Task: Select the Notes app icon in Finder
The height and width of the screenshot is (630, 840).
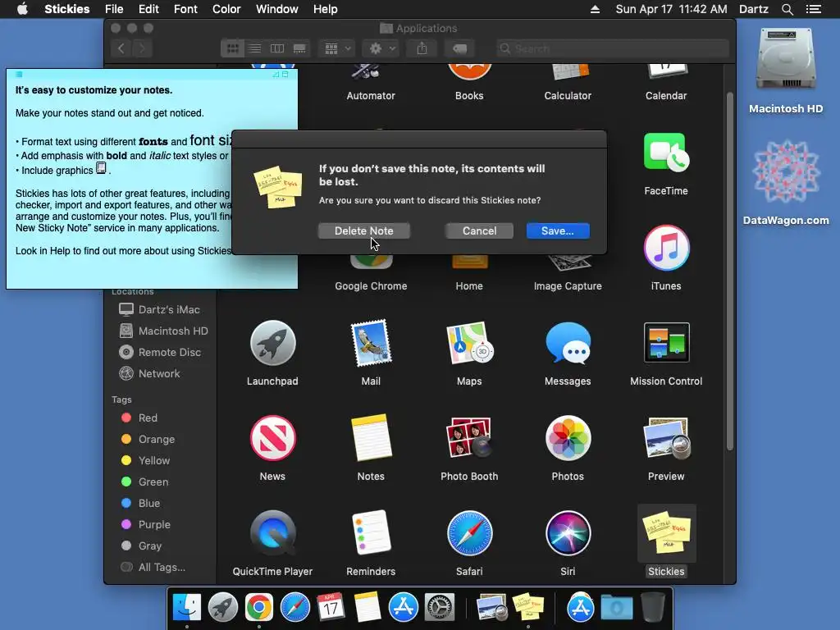Action: (371, 438)
